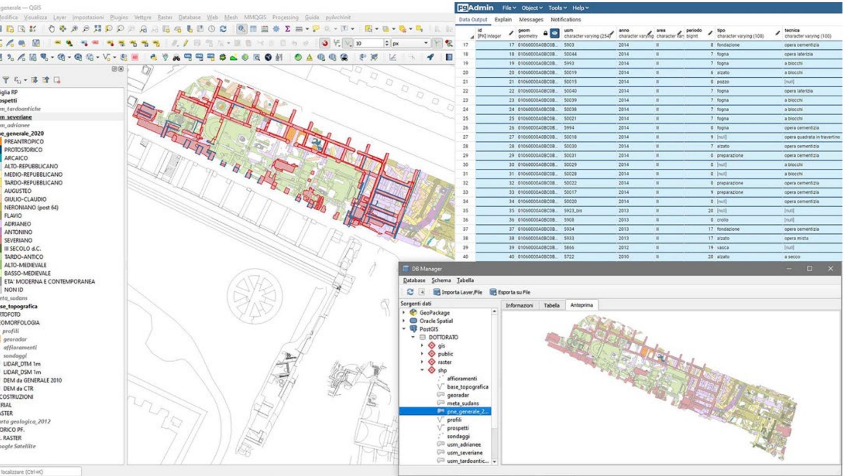This screenshot has height=476, width=868.
Task: Click the snapping tolerance value field
Action: click(x=368, y=43)
